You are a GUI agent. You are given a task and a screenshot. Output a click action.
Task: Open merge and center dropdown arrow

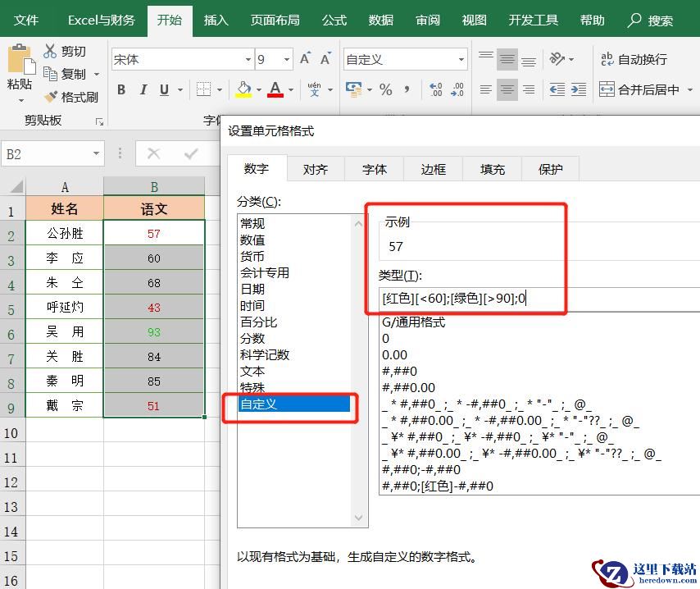click(x=690, y=89)
